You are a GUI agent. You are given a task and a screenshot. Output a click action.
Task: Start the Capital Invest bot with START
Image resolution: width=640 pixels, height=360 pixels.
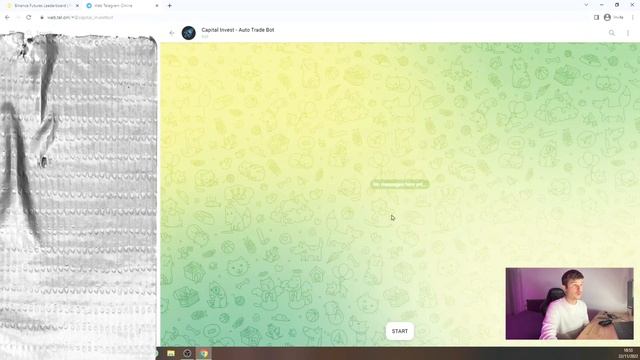pos(400,331)
